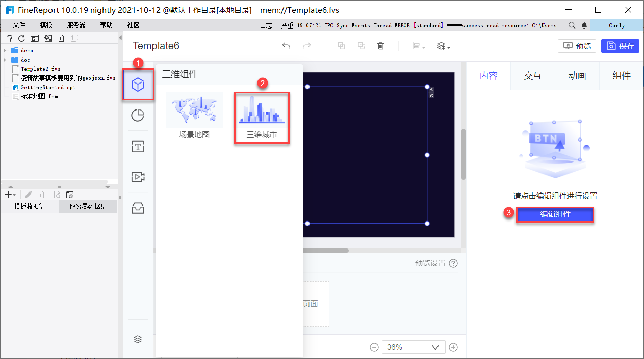Refresh the file tree

coord(21,38)
